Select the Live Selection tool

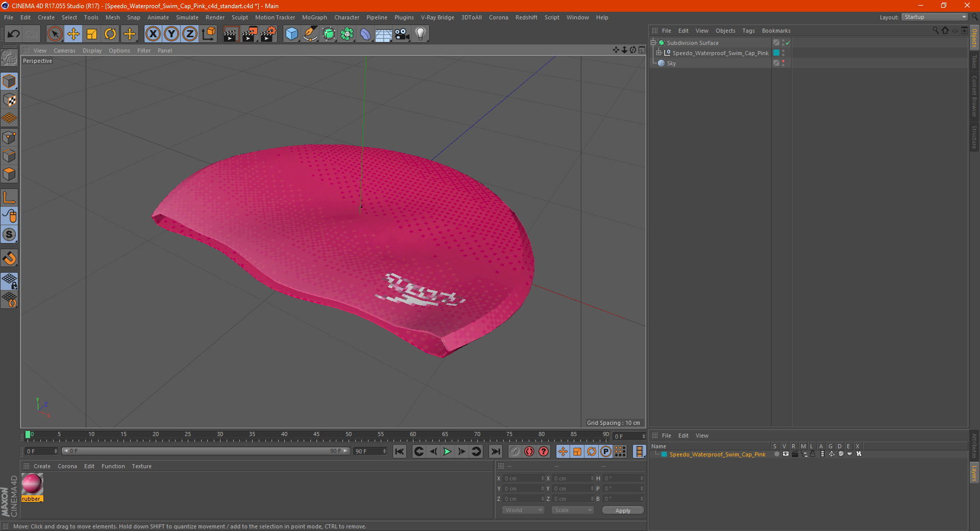(55, 34)
